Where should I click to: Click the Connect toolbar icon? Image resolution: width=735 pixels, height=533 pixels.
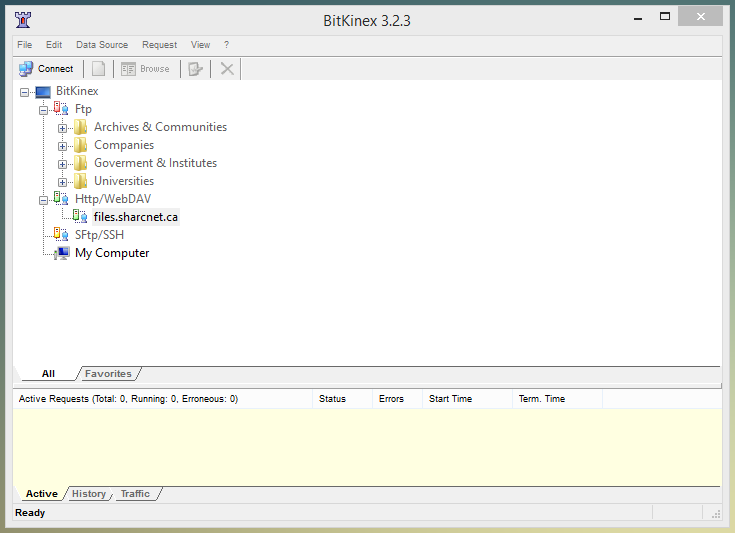coord(27,69)
